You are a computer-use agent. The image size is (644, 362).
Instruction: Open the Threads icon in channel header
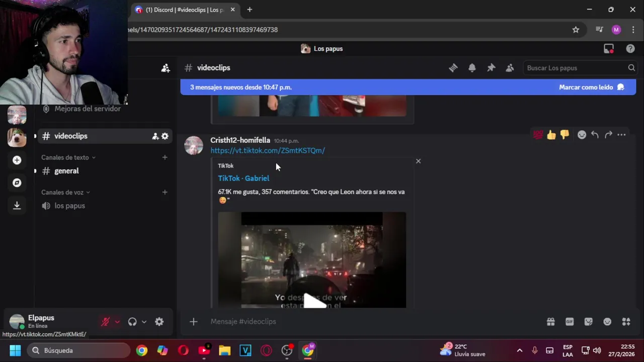tap(453, 68)
